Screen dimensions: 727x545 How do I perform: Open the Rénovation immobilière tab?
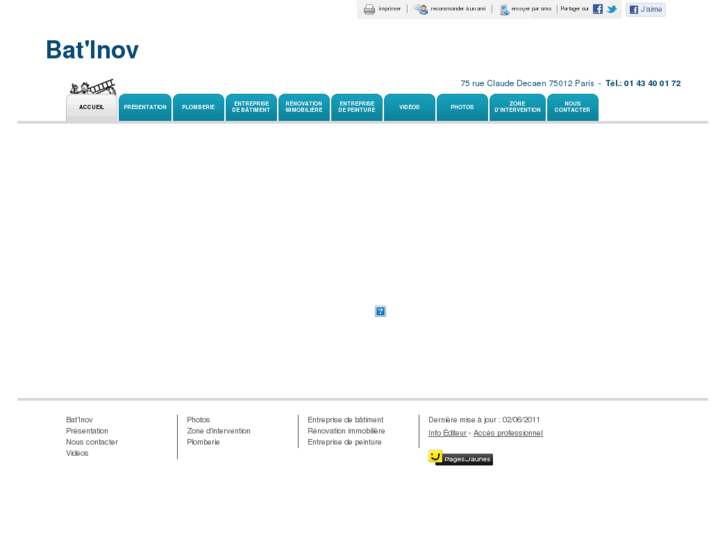tap(304, 107)
